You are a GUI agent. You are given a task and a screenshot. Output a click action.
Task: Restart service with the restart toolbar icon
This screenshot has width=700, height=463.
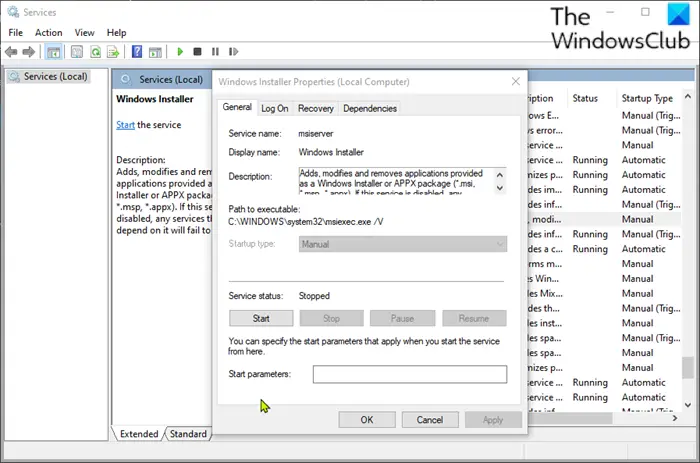click(233, 52)
